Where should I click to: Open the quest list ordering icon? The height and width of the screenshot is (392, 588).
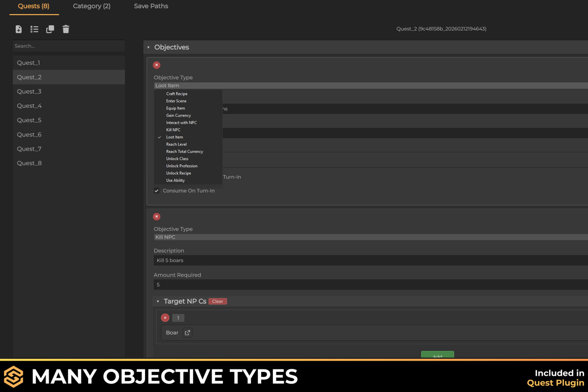34,29
